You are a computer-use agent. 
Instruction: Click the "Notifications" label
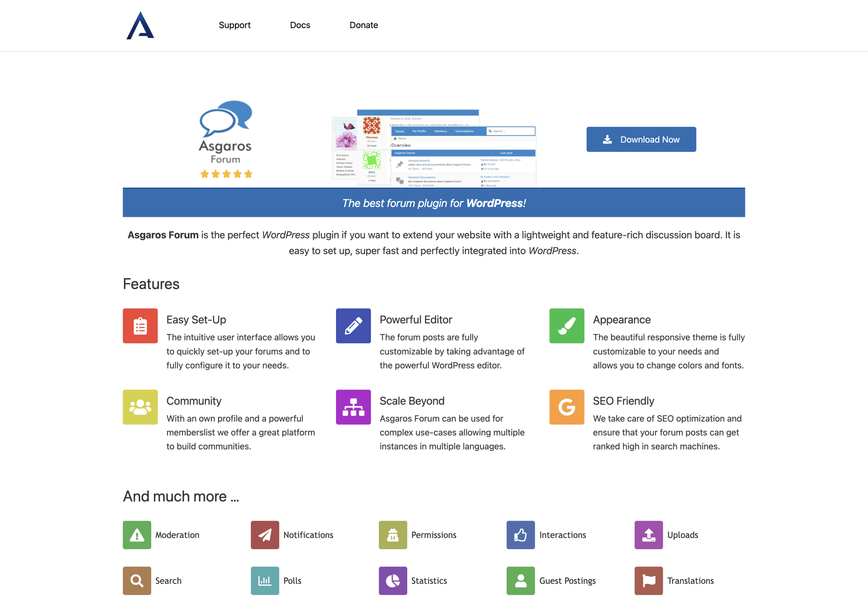[x=308, y=535]
